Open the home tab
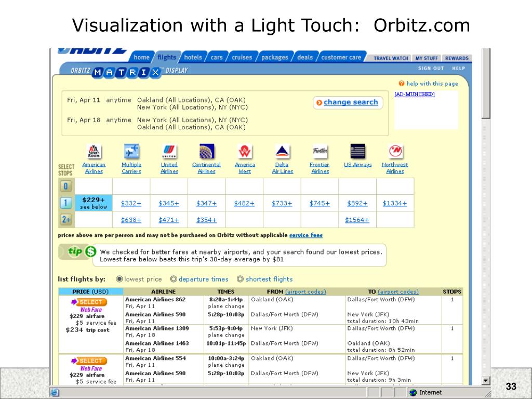 tap(141, 57)
